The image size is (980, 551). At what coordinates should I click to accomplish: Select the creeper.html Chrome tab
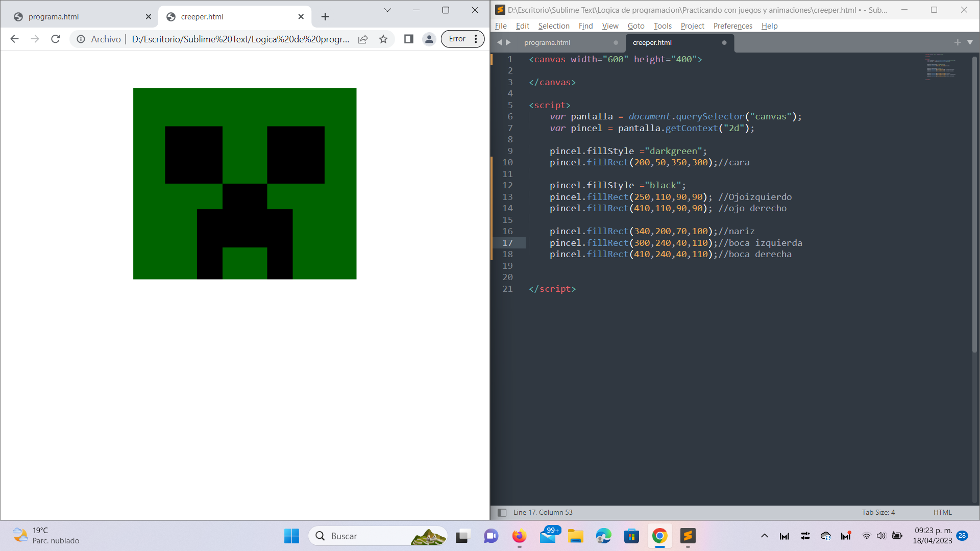tap(235, 17)
